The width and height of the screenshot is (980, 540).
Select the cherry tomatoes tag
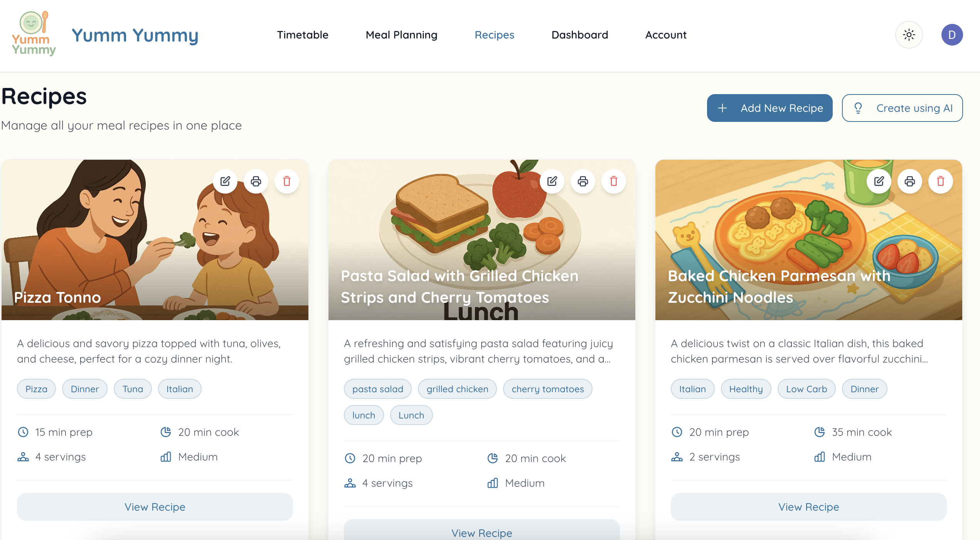point(548,389)
